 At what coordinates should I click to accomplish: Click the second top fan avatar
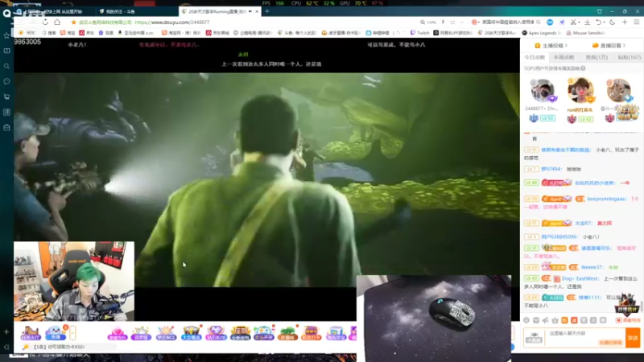(580, 89)
